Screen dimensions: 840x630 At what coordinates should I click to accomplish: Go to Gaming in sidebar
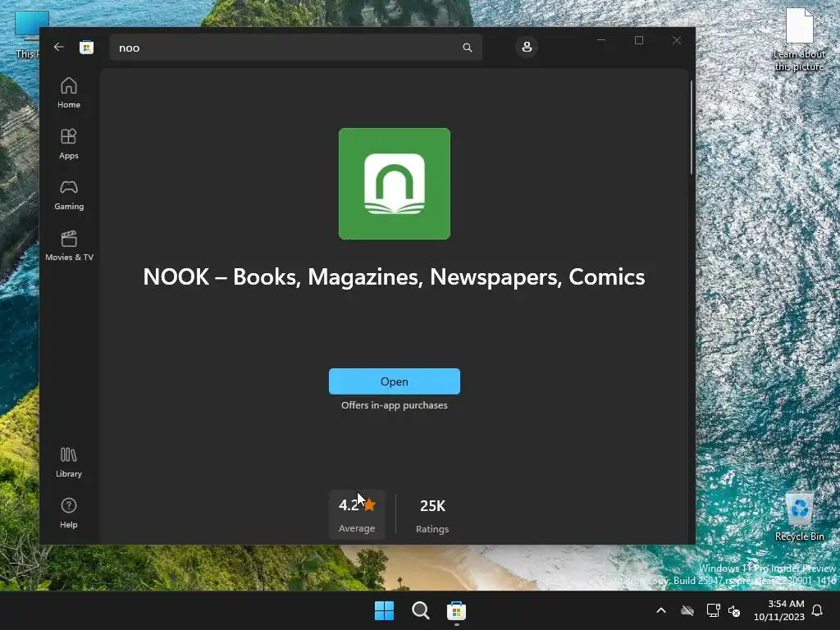click(x=69, y=194)
